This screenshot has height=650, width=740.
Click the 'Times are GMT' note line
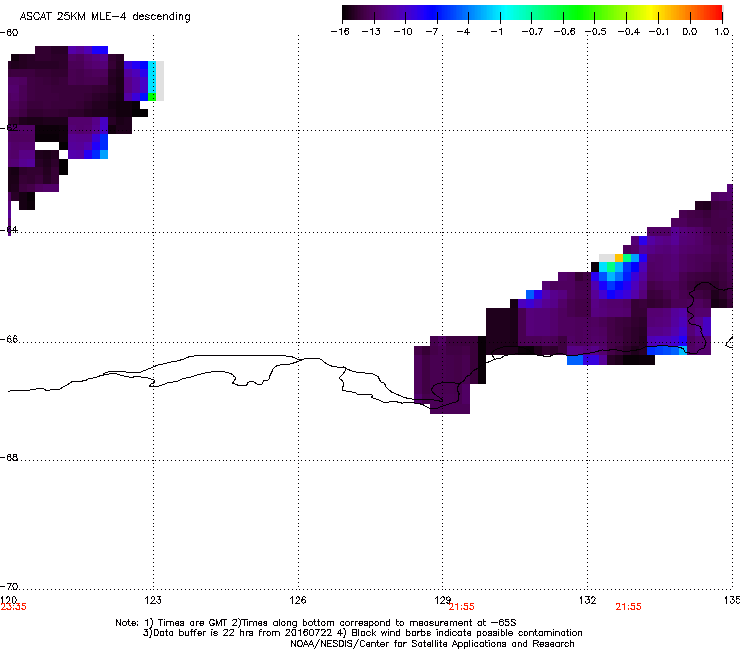point(316,623)
